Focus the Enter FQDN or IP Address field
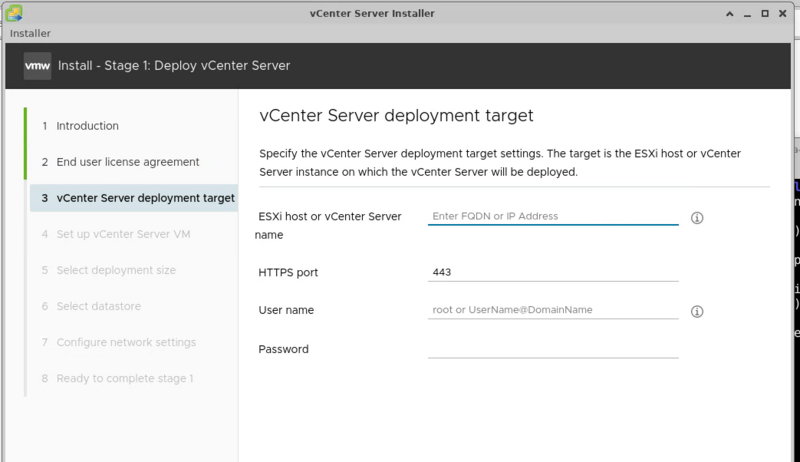Screen dimensions: 800x462 tap(553, 216)
